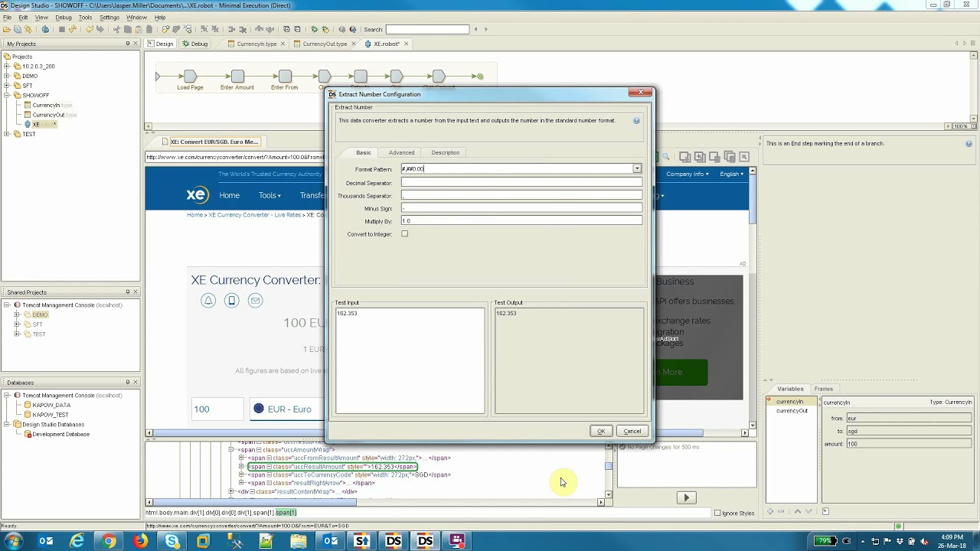Click the KAPOW_DATA database icon
This screenshot has width=980, height=551.
coord(27,405)
